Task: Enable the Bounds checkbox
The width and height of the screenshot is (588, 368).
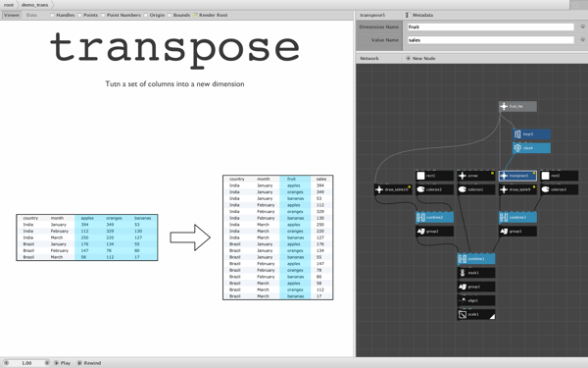Action: (170, 15)
